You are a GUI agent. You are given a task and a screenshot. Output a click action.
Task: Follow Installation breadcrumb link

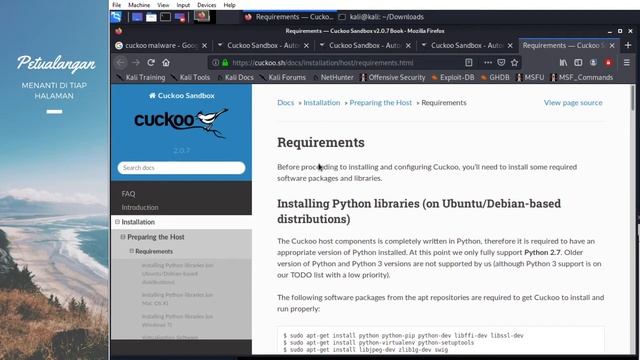pyautogui.click(x=322, y=102)
